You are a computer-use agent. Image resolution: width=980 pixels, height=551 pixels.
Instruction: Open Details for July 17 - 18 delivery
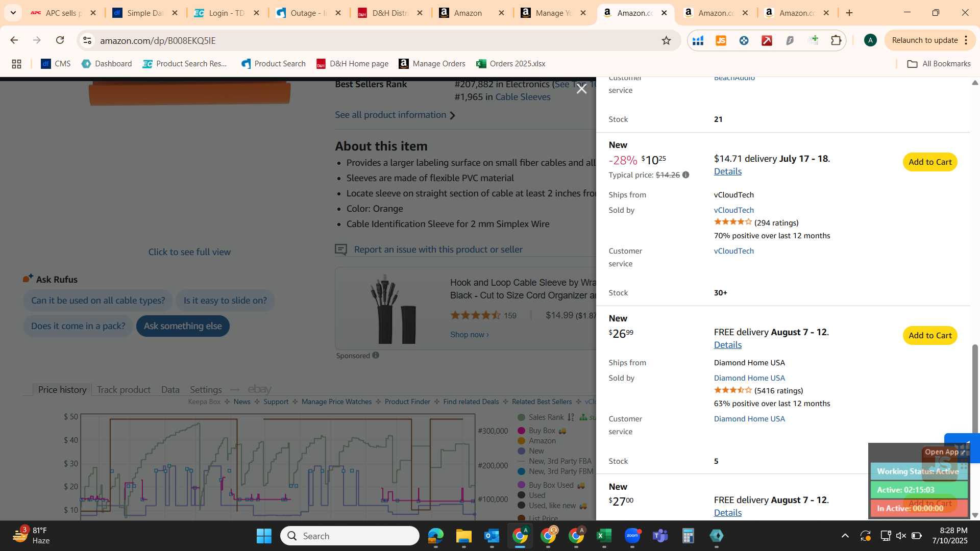click(727, 171)
